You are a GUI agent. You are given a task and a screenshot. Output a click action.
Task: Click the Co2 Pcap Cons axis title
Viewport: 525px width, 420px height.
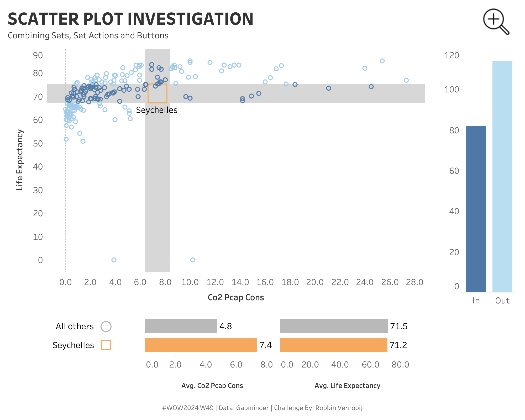point(236,297)
